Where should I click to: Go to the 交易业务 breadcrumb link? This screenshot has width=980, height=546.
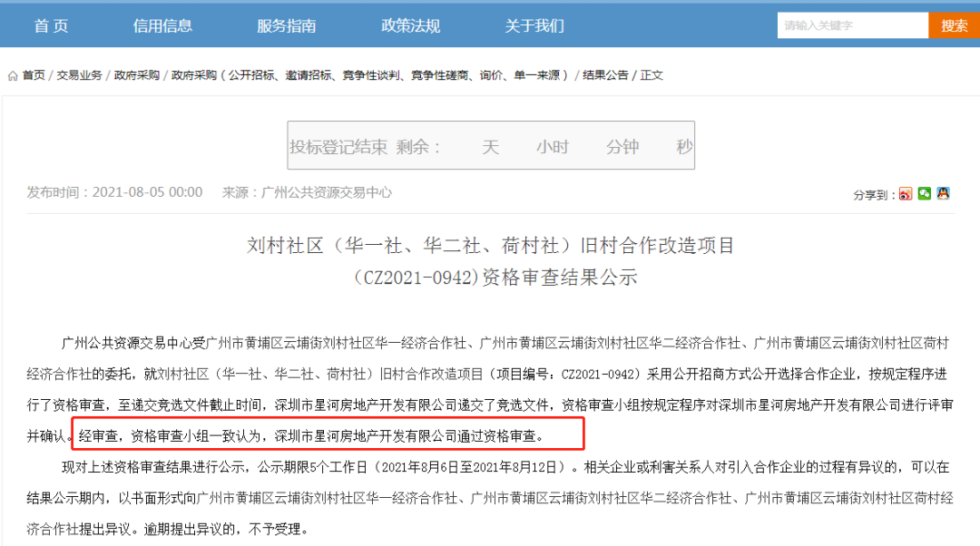[79, 75]
